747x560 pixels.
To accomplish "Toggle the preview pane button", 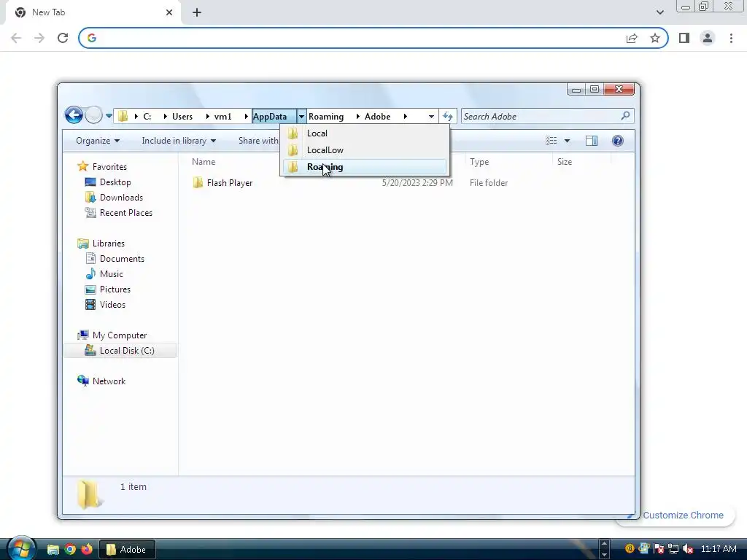I will 592,141.
